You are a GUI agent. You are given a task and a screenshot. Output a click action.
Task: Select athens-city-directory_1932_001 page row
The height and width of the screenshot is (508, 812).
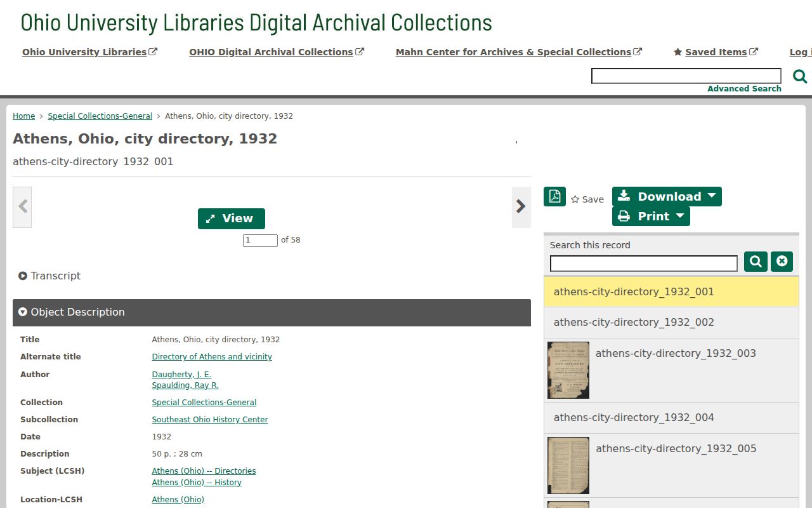click(671, 292)
